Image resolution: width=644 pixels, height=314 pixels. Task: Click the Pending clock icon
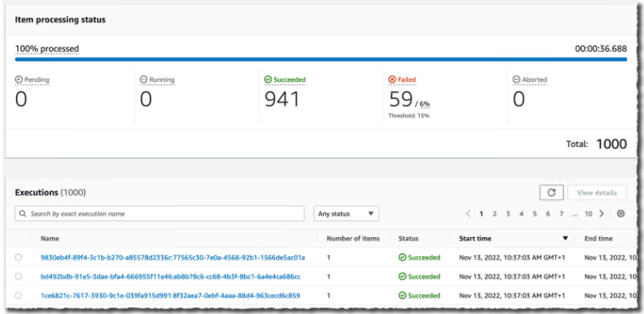point(18,79)
